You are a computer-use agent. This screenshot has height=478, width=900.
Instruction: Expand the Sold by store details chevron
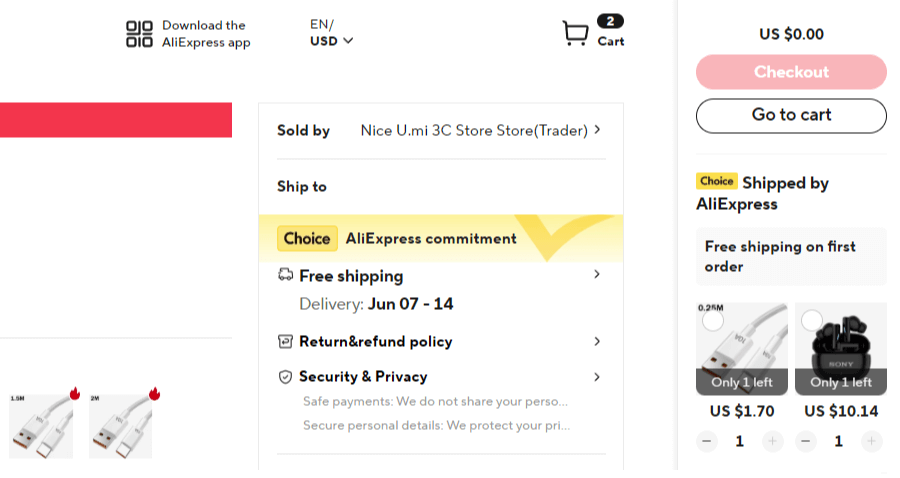[x=598, y=130]
